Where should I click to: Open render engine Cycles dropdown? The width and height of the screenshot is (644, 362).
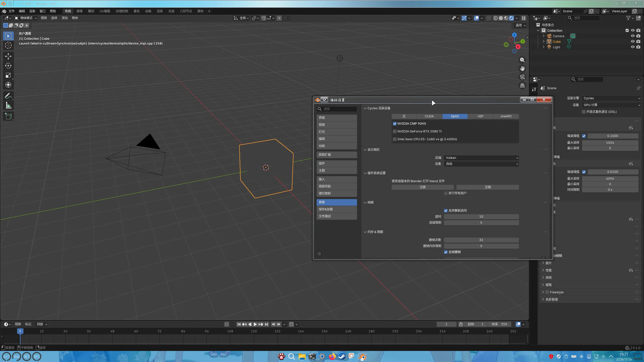tap(611, 98)
